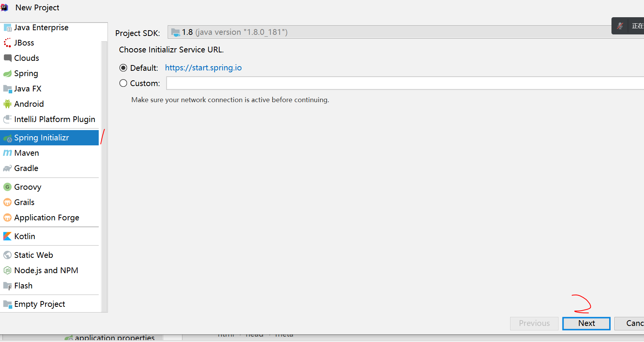The height and width of the screenshot is (342, 644).
Task: Click the Node.js and NPM icon
Action: point(7,270)
